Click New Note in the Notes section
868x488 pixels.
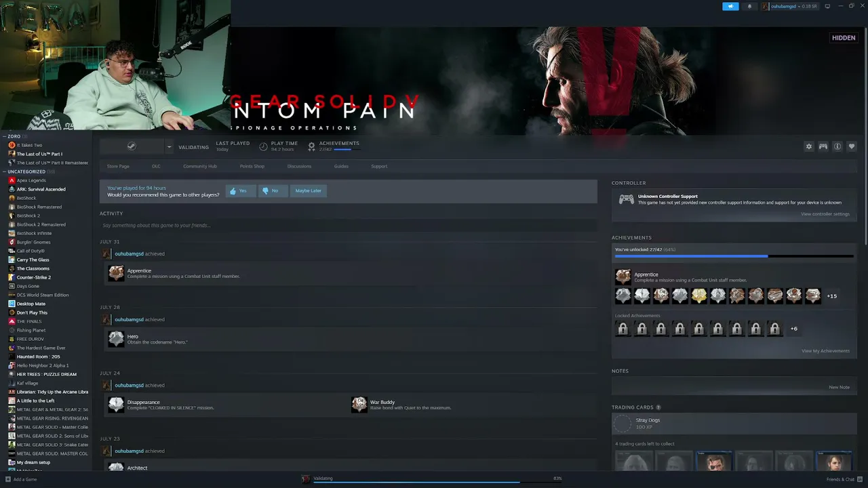[x=839, y=387]
